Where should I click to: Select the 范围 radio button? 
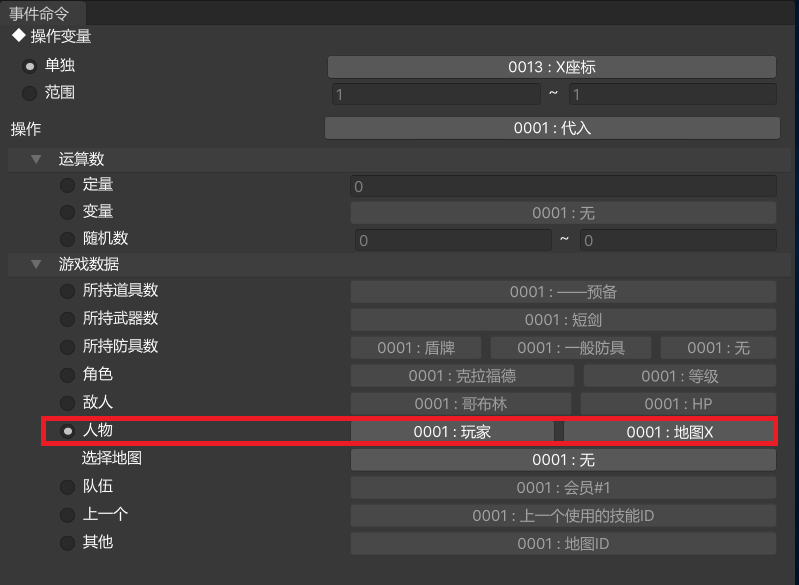tap(30, 93)
